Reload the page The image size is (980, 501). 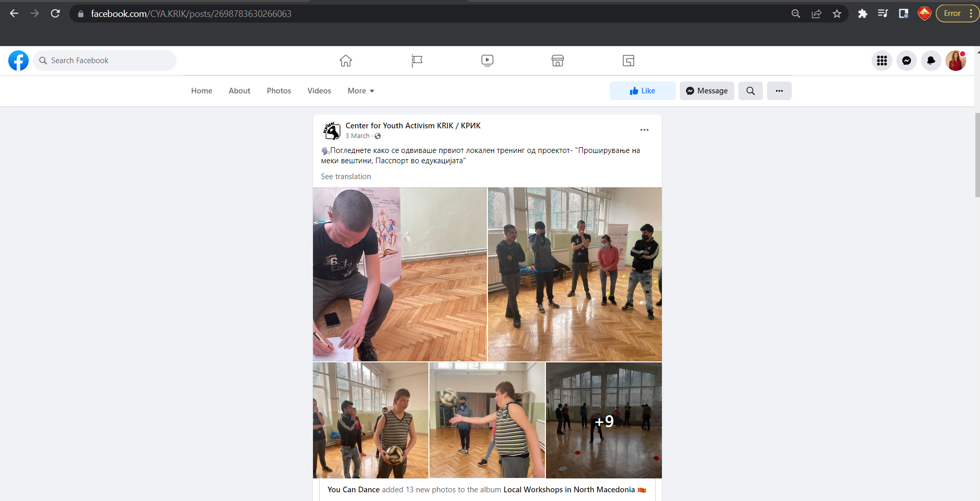(55, 13)
